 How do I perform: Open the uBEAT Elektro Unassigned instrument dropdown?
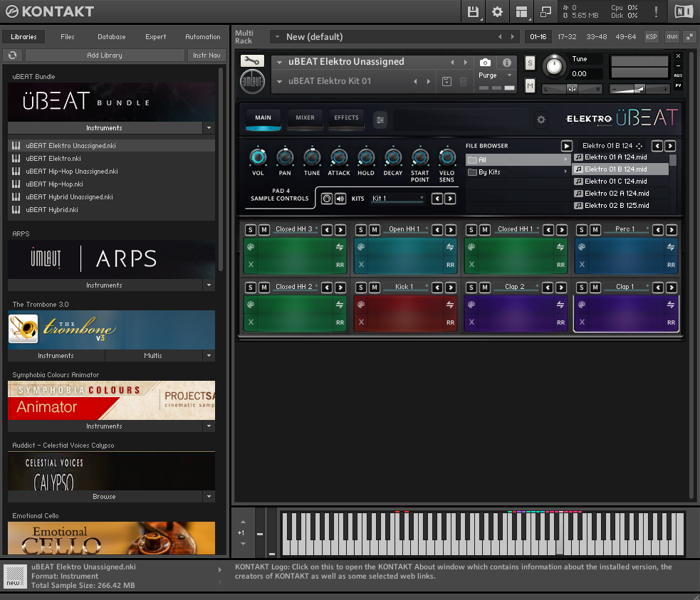click(279, 62)
